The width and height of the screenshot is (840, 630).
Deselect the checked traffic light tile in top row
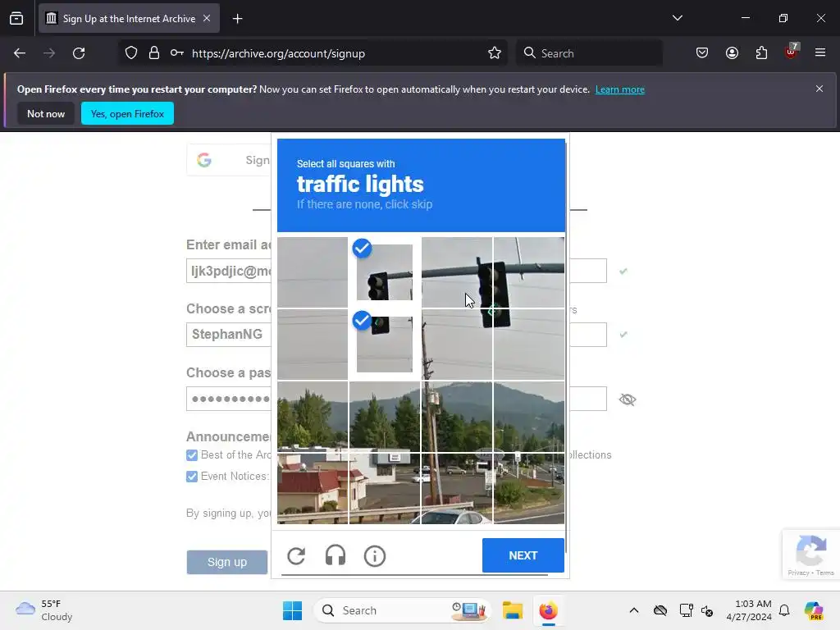pyautogui.click(x=384, y=272)
